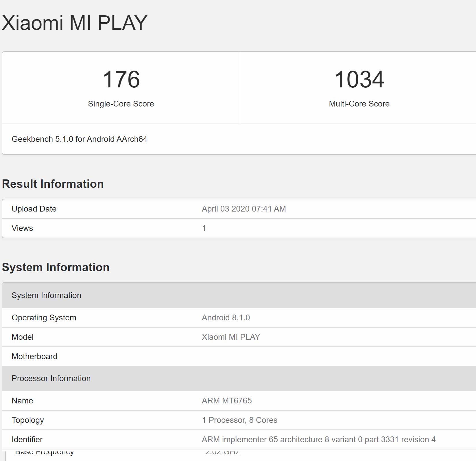Select the Multi-Core Score label
476x461 pixels.
pos(359,104)
